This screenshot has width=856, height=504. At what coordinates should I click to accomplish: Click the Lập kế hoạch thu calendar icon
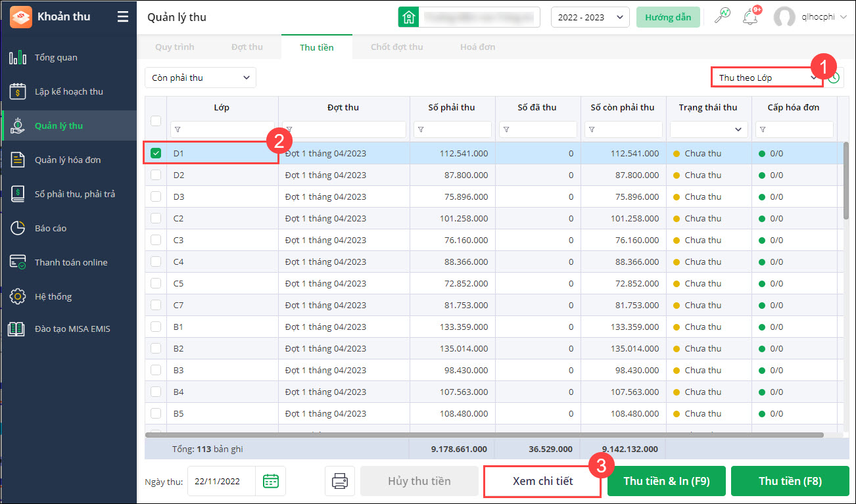coord(18,91)
